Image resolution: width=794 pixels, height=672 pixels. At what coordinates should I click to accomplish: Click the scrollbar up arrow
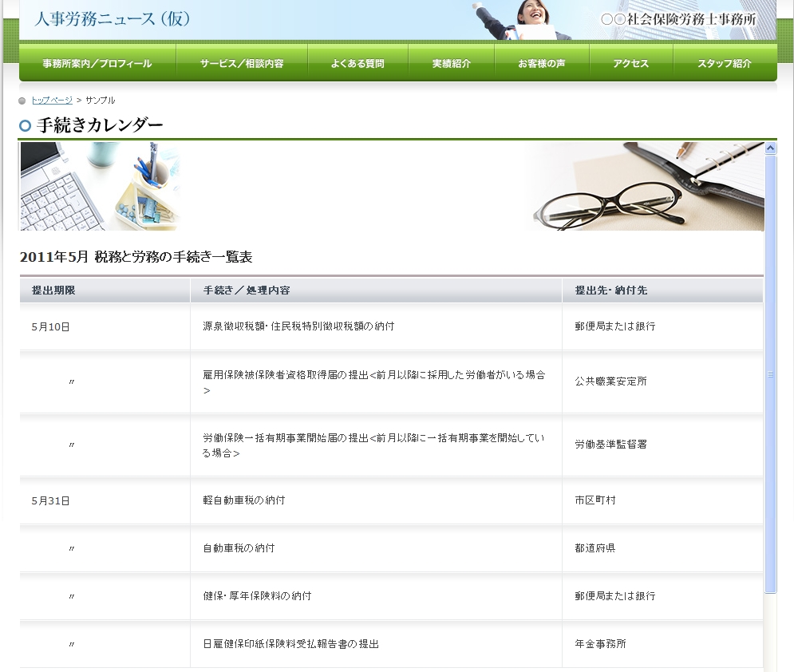tap(770, 148)
